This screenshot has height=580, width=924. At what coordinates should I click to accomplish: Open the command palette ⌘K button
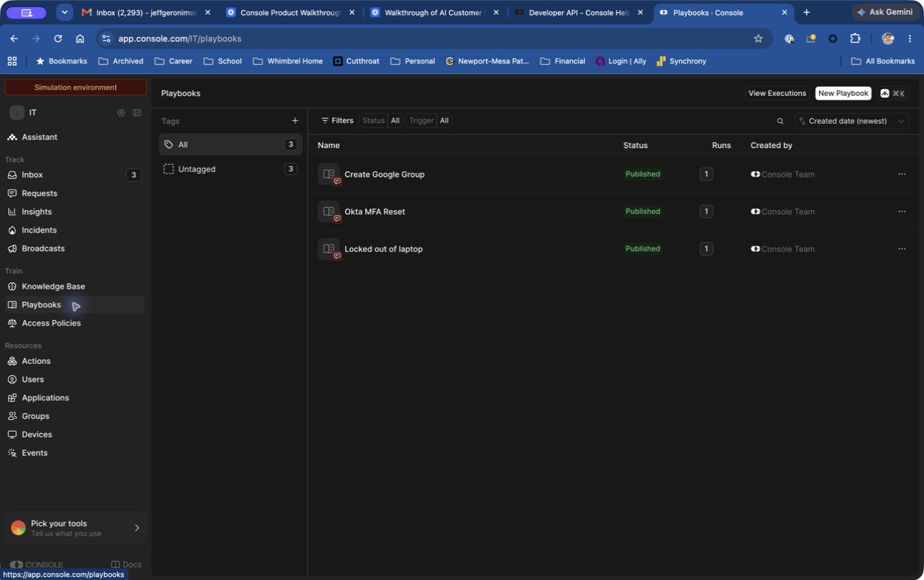point(893,94)
